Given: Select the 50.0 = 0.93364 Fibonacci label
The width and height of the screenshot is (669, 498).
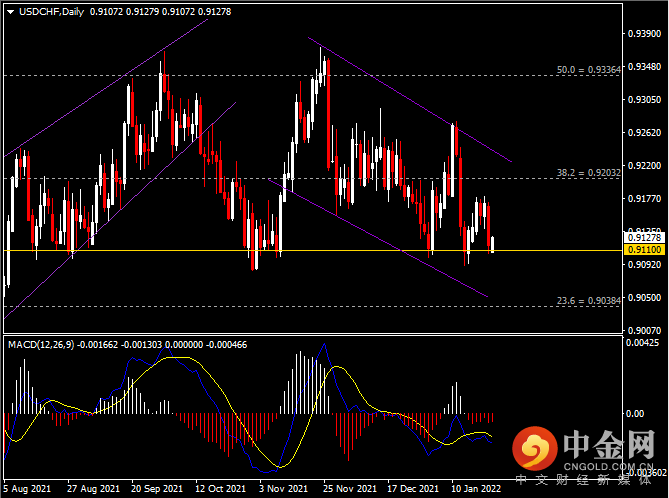Looking at the screenshot, I should 588,70.
